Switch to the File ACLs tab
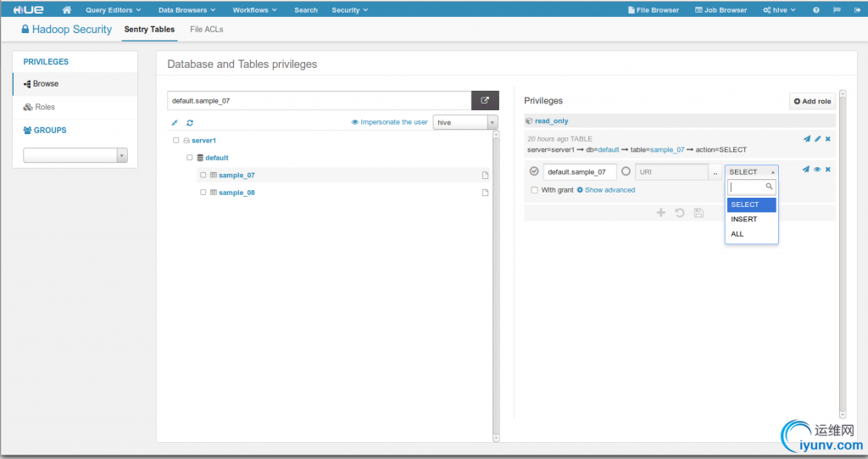 207,30
